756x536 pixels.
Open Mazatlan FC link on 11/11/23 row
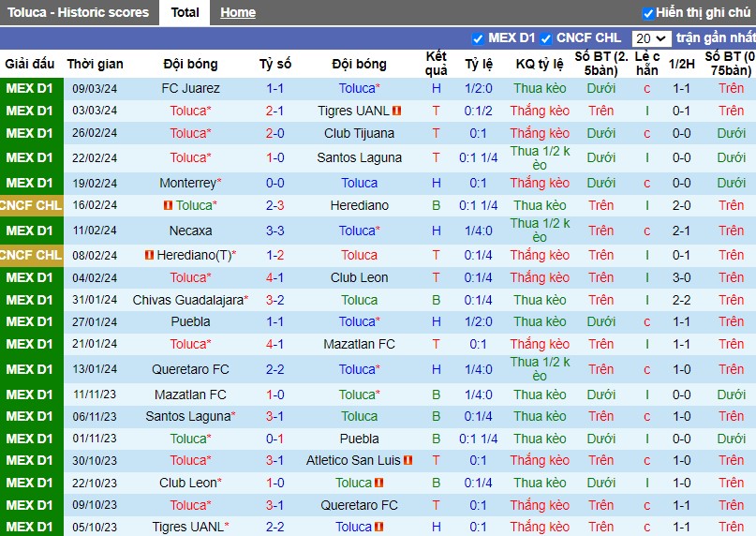pos(190,395)
